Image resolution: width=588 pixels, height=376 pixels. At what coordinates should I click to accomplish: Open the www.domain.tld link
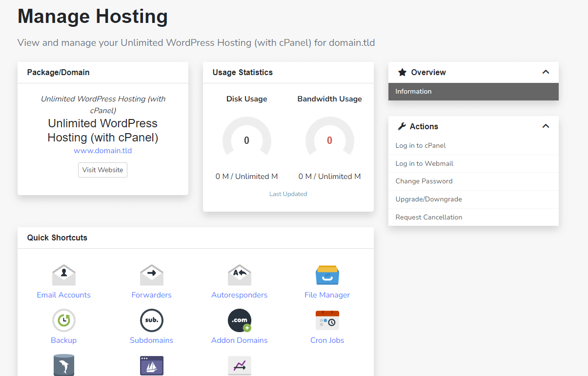point(103,151)
